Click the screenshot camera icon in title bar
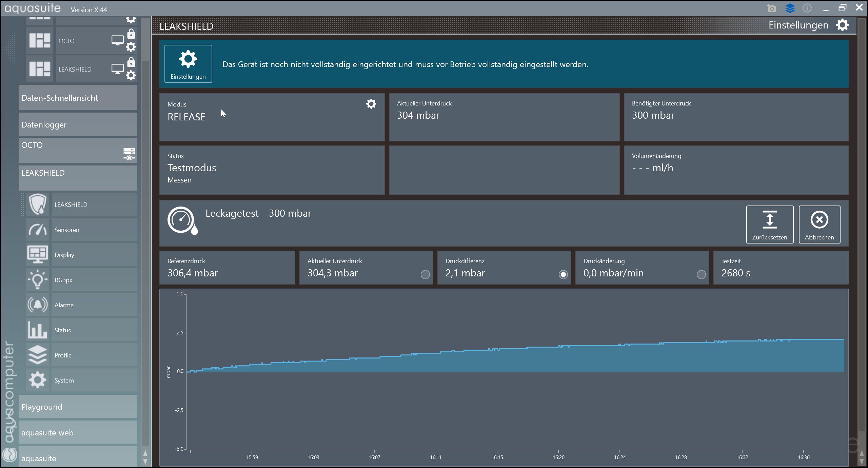Viewport: 868px width, 468px height. point(771,8)
